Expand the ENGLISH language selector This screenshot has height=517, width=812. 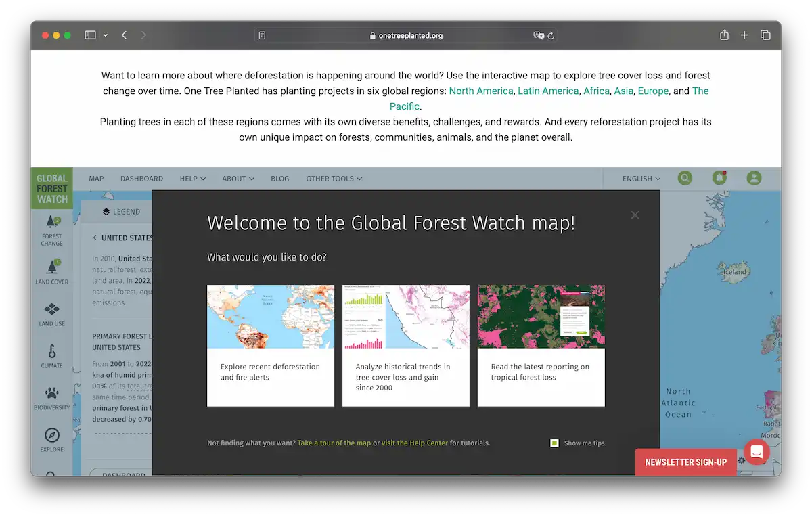click(639, 178)
